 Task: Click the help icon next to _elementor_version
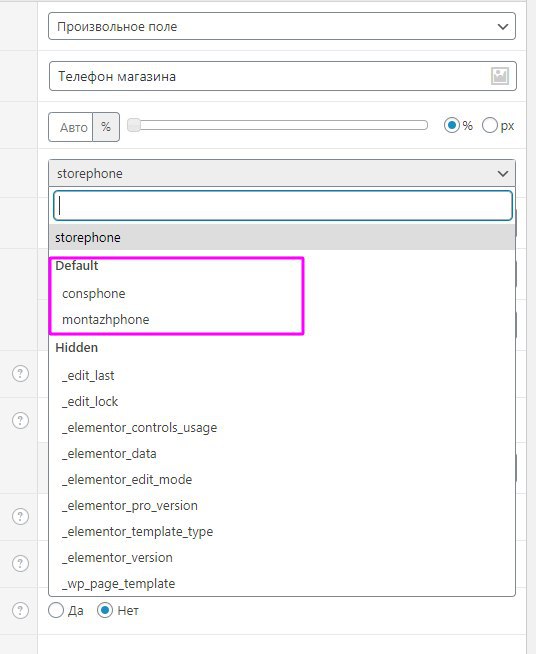(20, 563)
